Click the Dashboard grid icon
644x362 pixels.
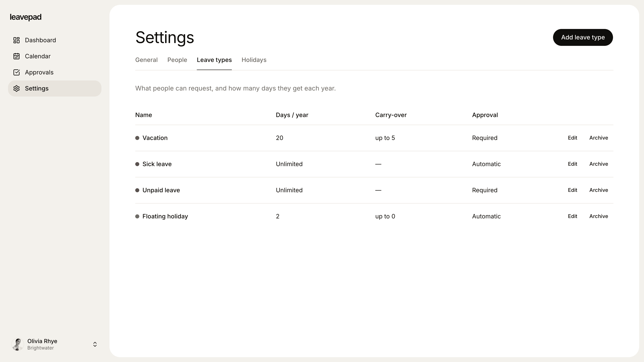tap(17, 40)
